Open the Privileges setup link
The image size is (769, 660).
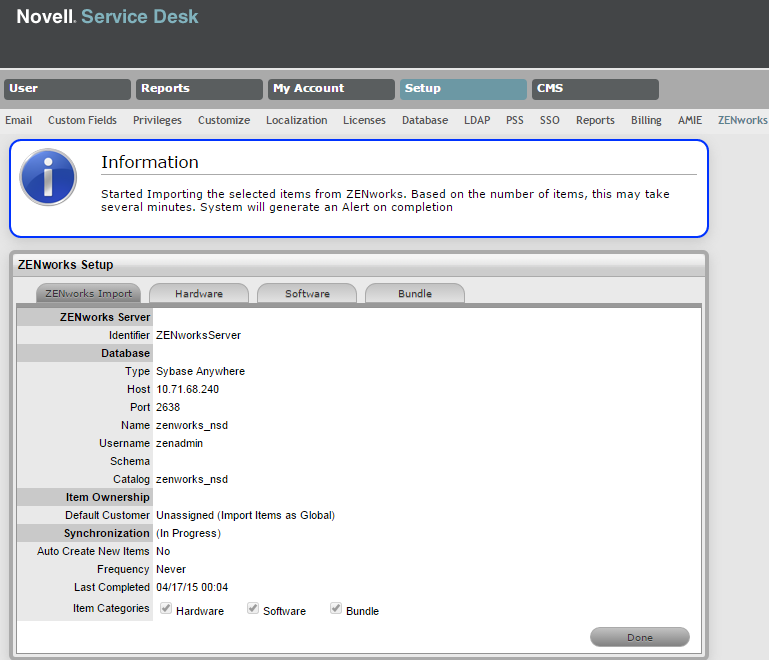[x=157, y=120]
